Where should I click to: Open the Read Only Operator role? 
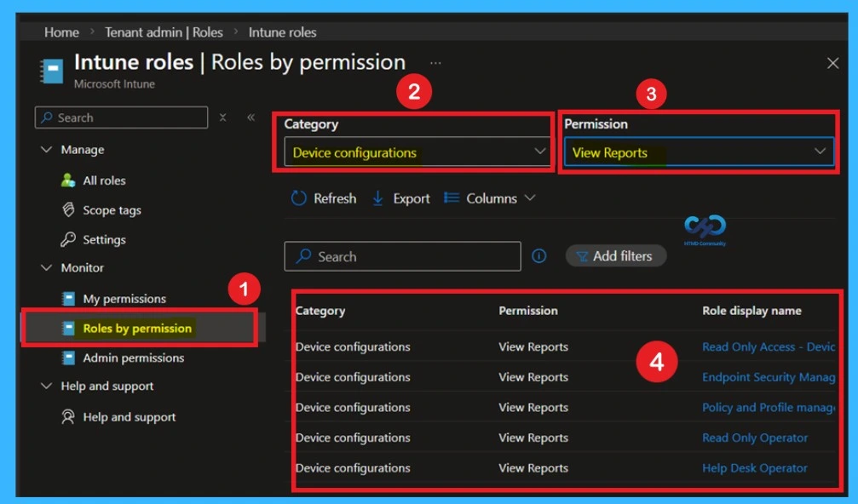(x=754, y=437)
